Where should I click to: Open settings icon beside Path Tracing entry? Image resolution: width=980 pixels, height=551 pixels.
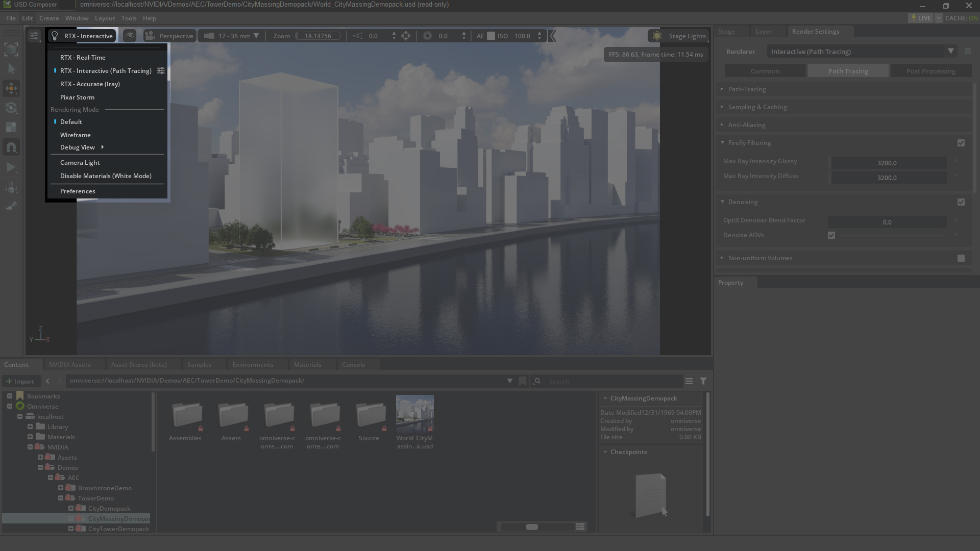point(160,70)
